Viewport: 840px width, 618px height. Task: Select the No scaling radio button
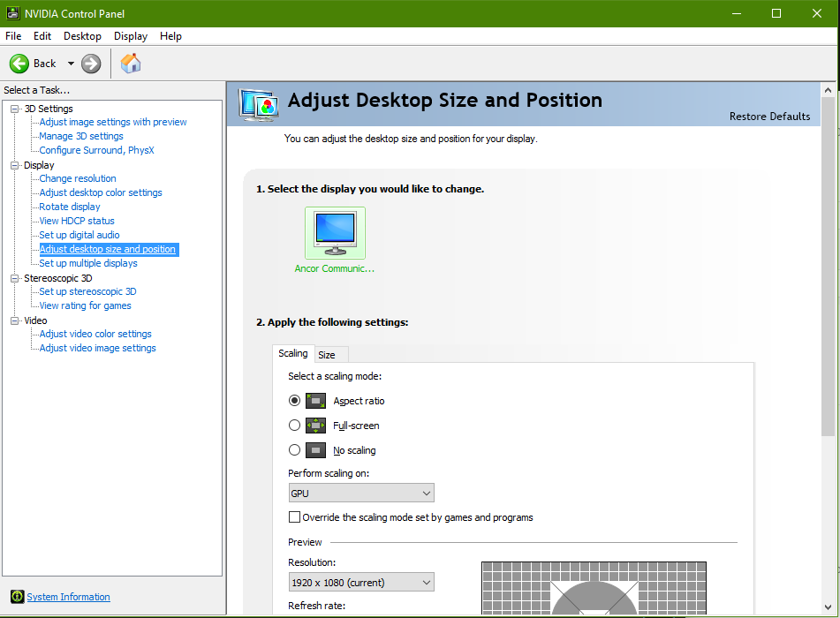[294, 450]
